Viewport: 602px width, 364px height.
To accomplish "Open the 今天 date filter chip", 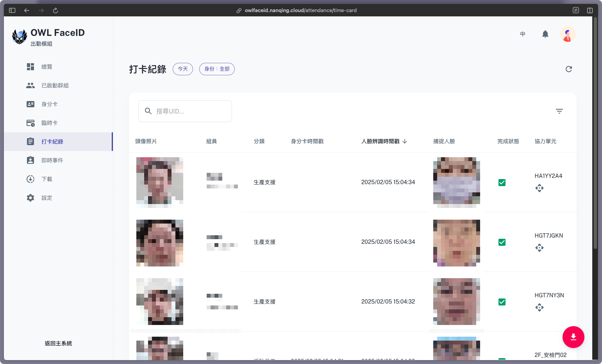I will 183,69.
